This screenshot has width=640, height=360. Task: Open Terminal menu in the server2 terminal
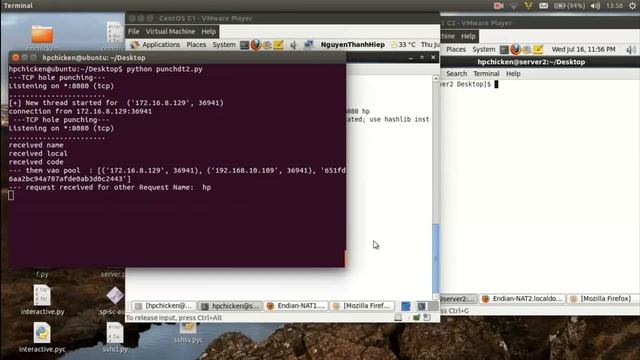pos(486,74)
